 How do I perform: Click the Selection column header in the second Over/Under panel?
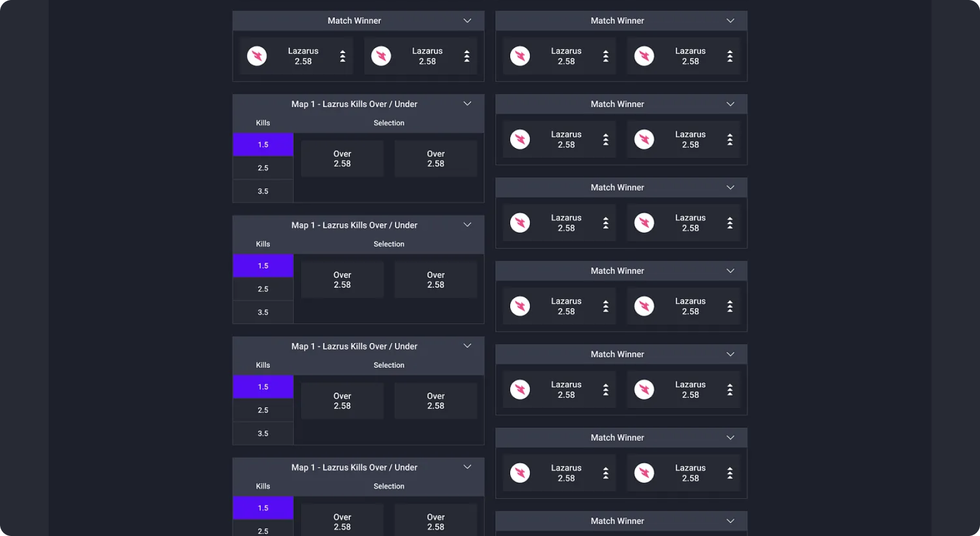(x=389, y=243)
